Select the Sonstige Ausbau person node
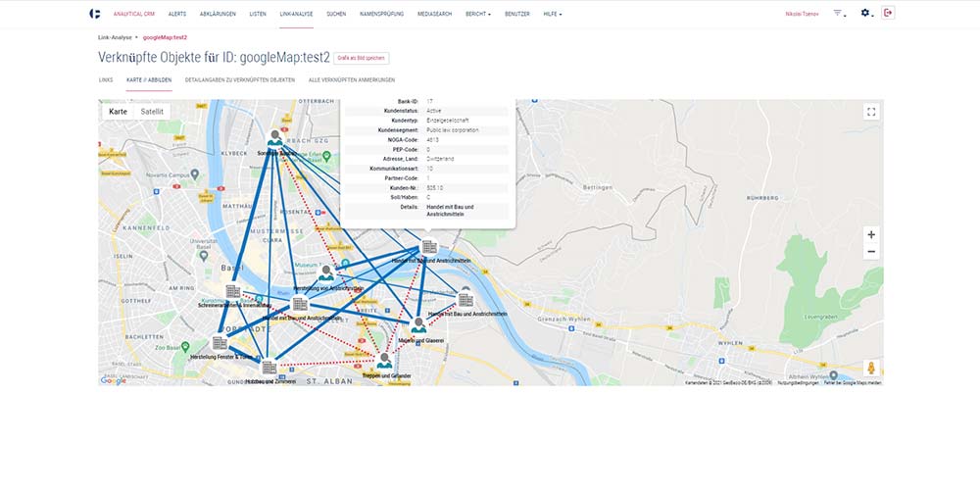Screen dimensions: 980x494 275,138
